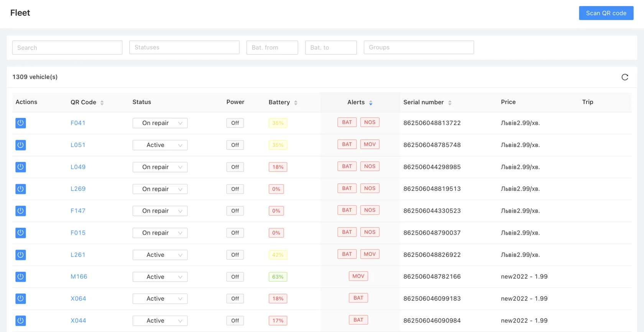
Task: Sort by Serial number column arrows
Action: click(x=450, y=103)
